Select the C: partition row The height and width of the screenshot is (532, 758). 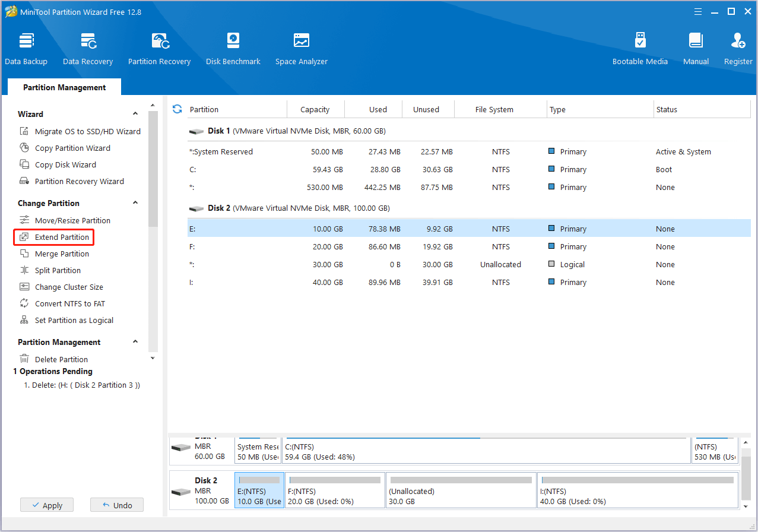coord(469,170)
